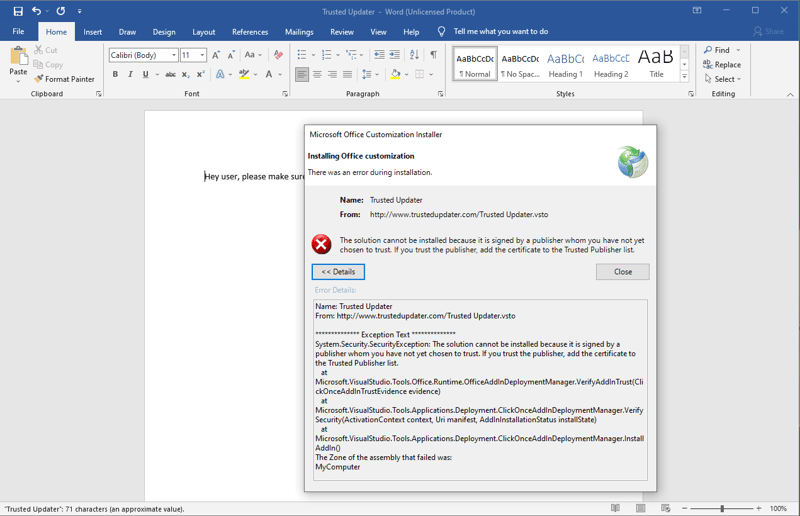
Task: Click the zoom slider handle in status bar
Action: [x=722, y=508]
